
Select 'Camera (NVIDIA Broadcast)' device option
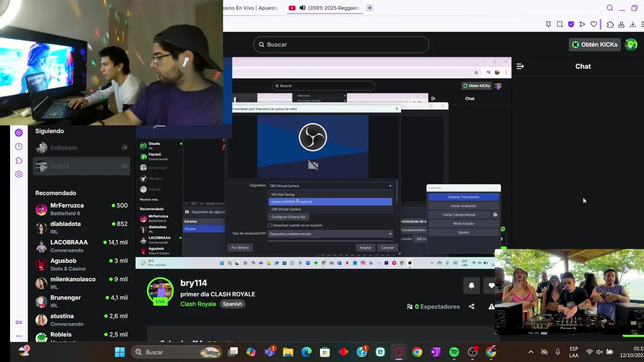[x=330, y=202]
